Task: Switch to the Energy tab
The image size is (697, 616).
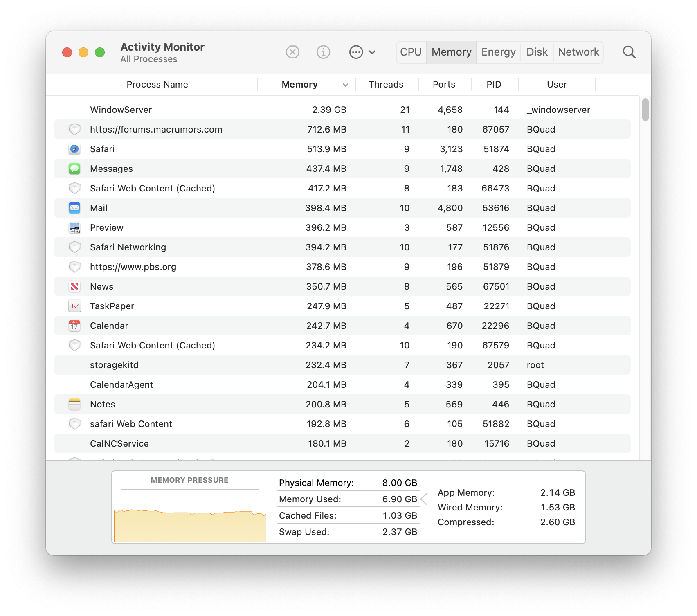Action: (x=499, y=52)
